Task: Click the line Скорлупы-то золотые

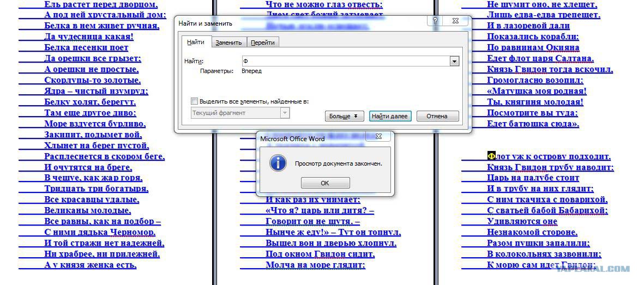Action: pos(92,80)
